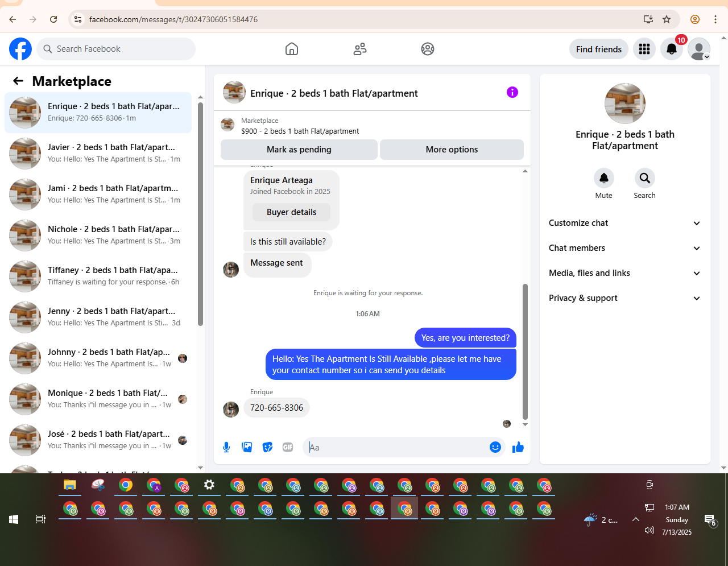Open Jenny conversation in the list
The width and height of the screenshot is (728, 566).
coord(98,317)
